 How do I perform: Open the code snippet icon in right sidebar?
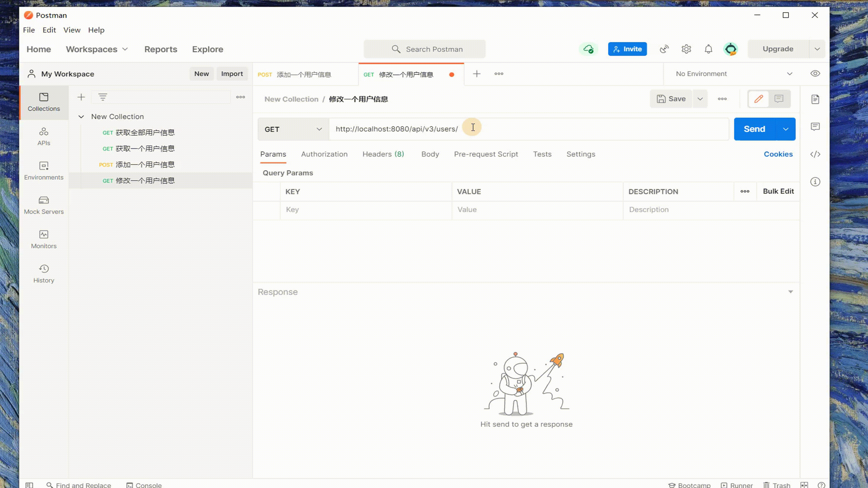point(815,154)
